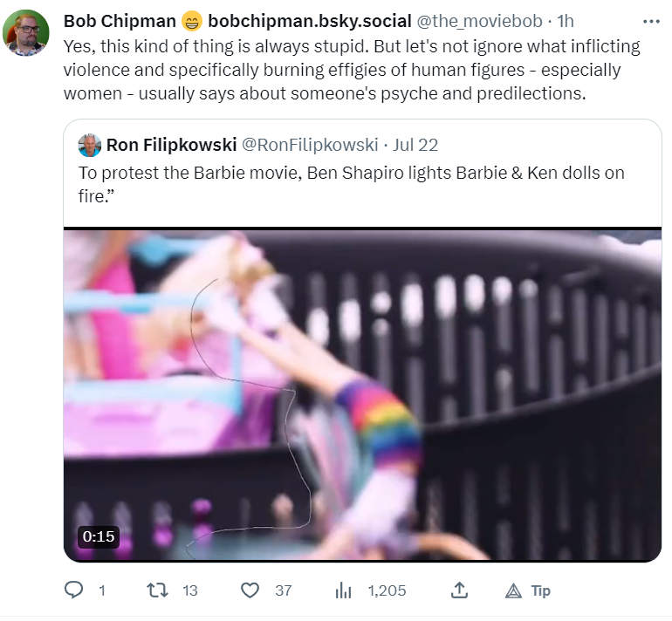Open Ron Filipkowski's small avatar
Image resolution: width=672 pixels, height=621 pixels.
(x=90, y=145)
